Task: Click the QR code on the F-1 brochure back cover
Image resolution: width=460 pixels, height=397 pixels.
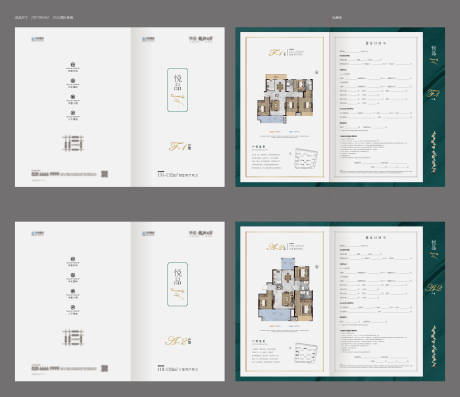Action: 104,174
